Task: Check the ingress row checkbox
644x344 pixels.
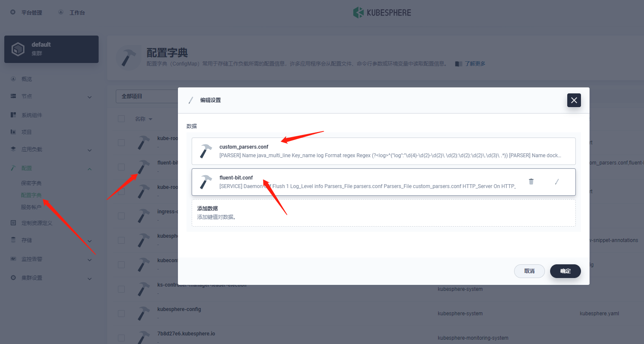Action: click(121, 215)
